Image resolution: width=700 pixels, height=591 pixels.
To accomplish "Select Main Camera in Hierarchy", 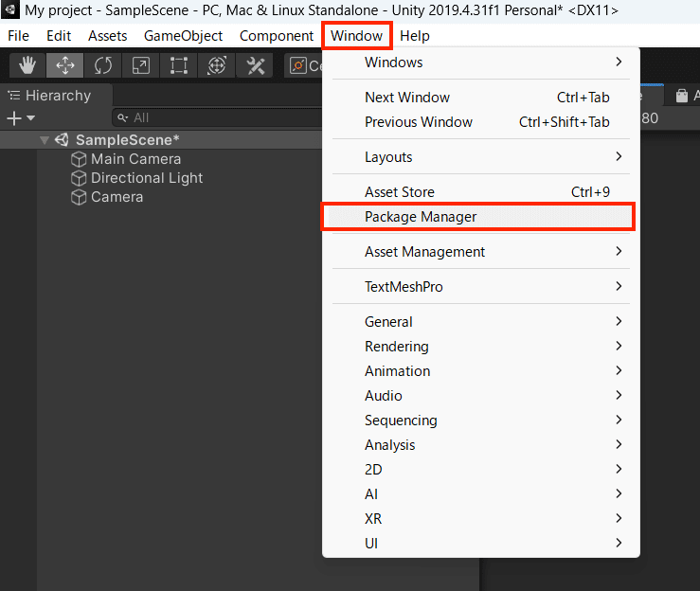I will click(x=135, y=159).
